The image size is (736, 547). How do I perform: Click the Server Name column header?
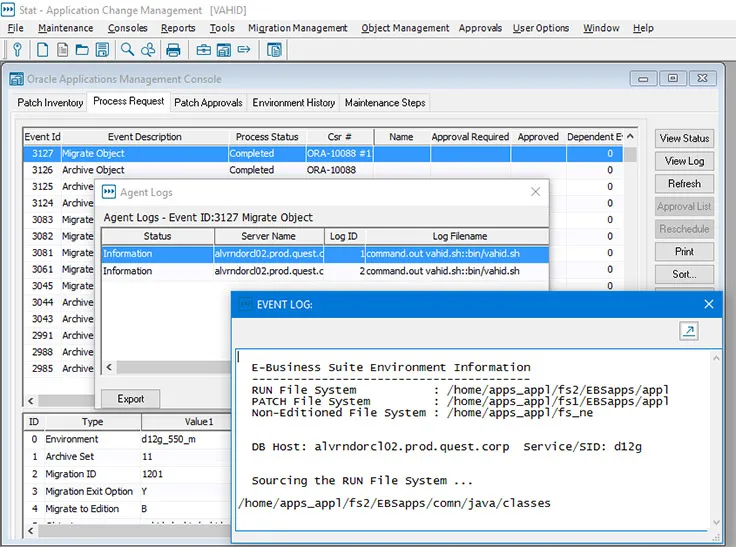(268, 236)
